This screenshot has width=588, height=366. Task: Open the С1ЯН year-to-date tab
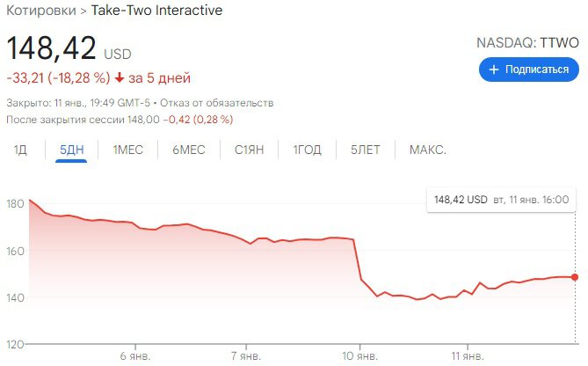click(249, 150)
